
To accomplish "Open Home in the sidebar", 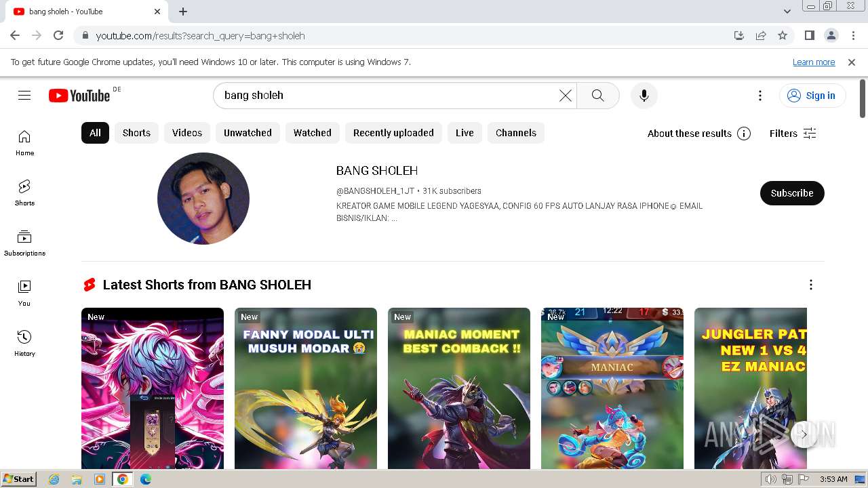I will point(24,143).
